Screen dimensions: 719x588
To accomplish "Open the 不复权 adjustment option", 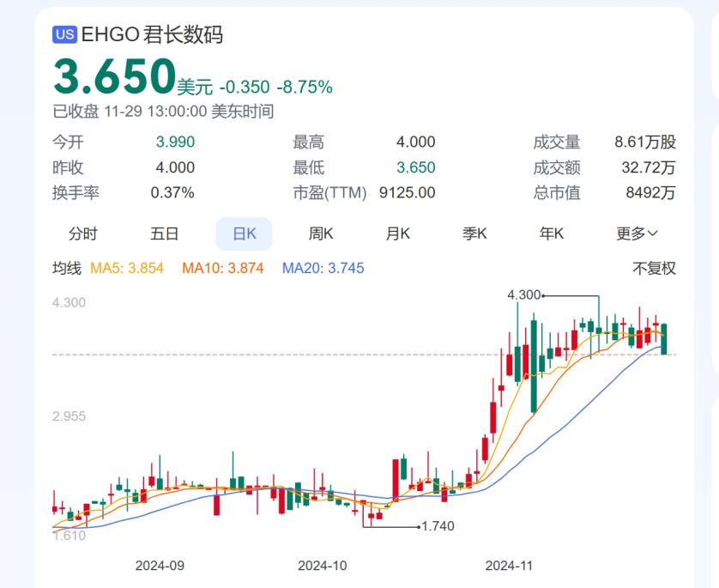I will (654, 269).
